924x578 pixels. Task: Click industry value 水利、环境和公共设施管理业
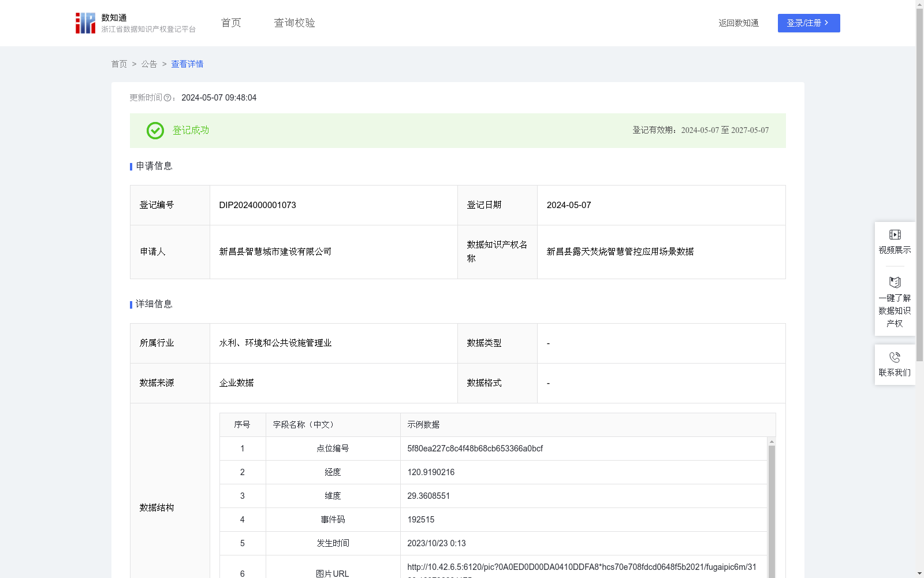pos(275,343)
